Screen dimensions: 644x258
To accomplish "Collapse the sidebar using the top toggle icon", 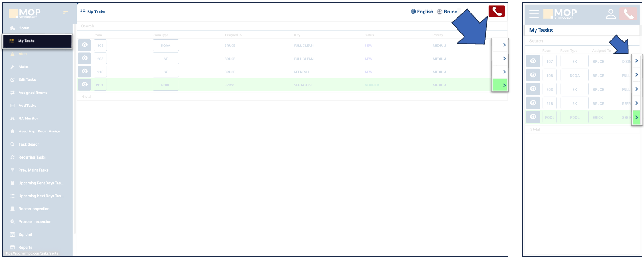I will pyautogui.click(x=65, y=12).
